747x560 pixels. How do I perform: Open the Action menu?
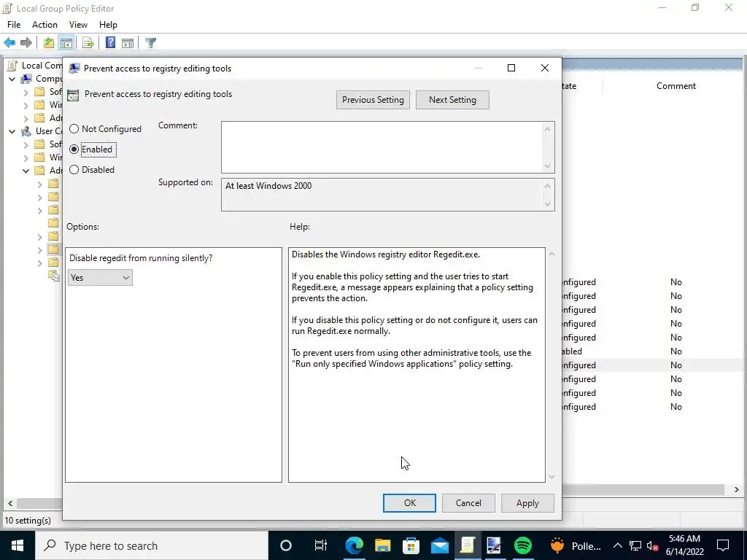click(x=44, y=25)
